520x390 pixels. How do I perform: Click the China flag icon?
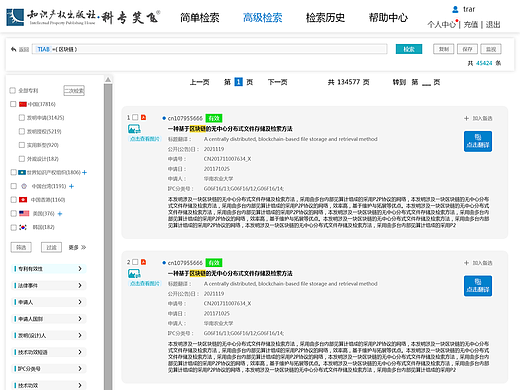point(23,104)
